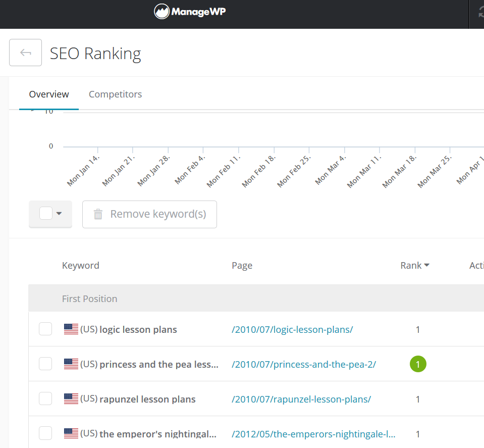Click Remove keyword(s) button
Image resolution: width=484 pixels, height=448 pixels.
(149, 214)
